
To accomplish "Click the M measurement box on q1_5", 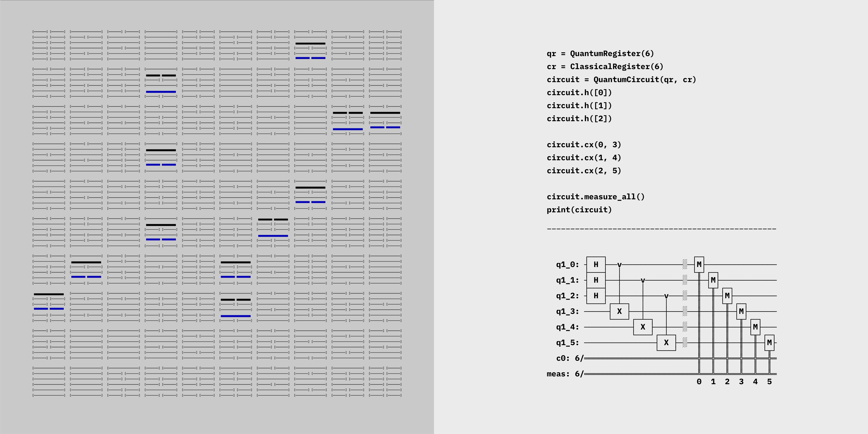I will click(x=769, y=343).
